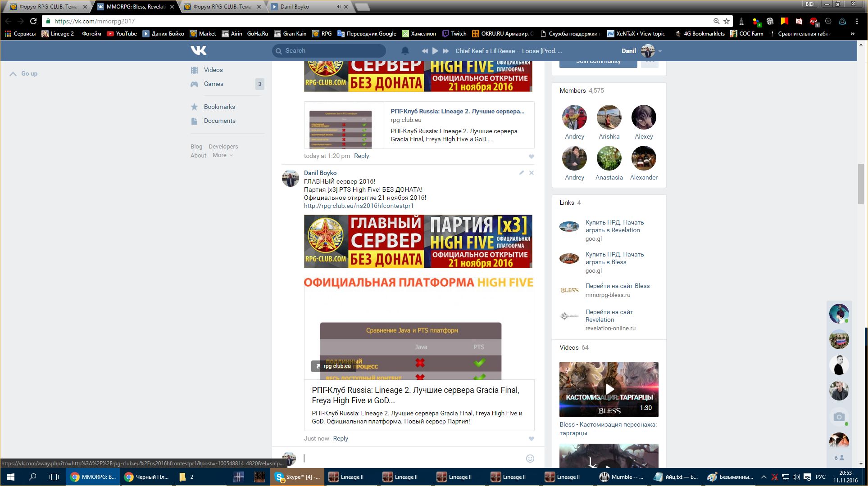Viewport: 868px width, 486px height.
Task: Open Перейти на сайт Revelation link
Action: (x=609, y=316)
